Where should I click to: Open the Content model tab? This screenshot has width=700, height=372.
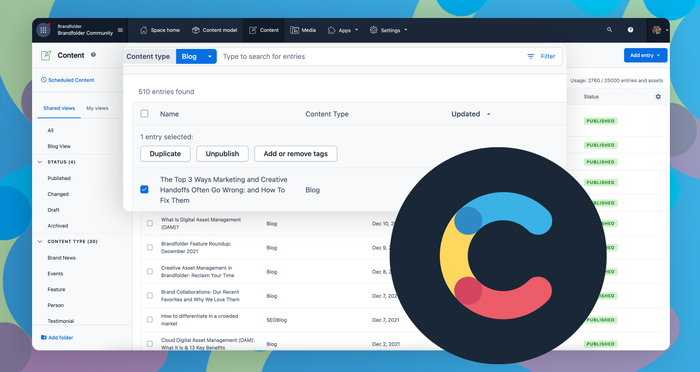pos(214,30)
